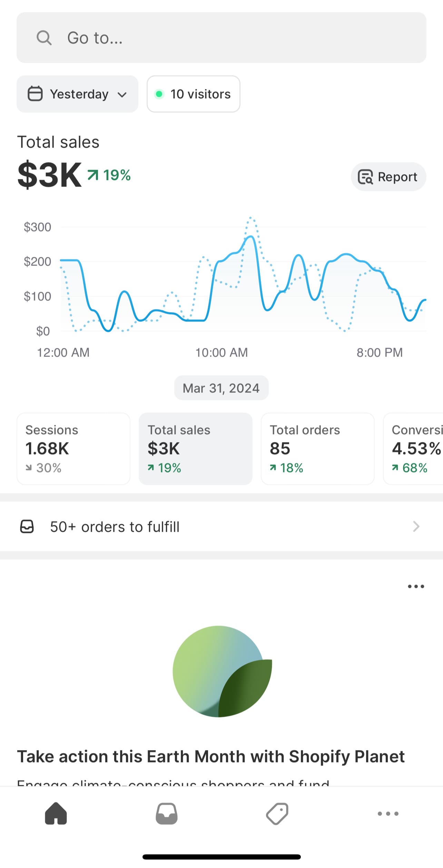Open card options ellipsis above Shopify Planet
This screenshot has width=443, height=868.
coord(416,586)
